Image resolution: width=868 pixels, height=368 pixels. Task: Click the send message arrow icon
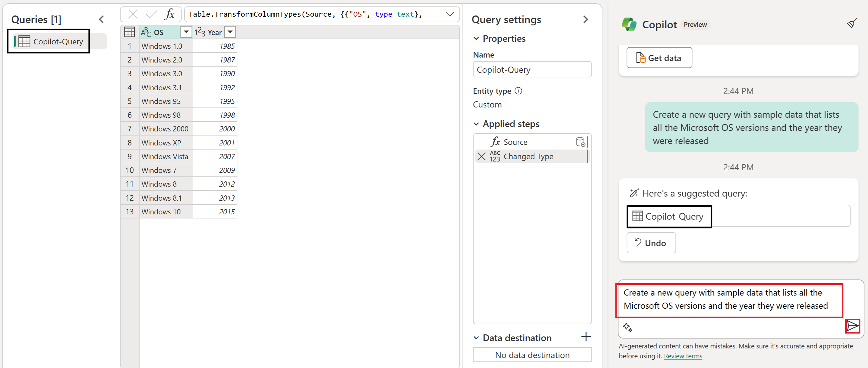pos(853,326)
